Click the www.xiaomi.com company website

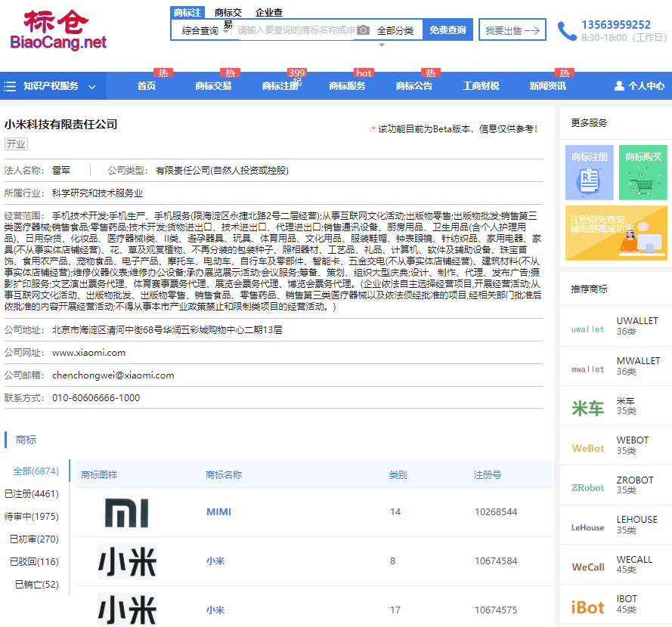88,353
